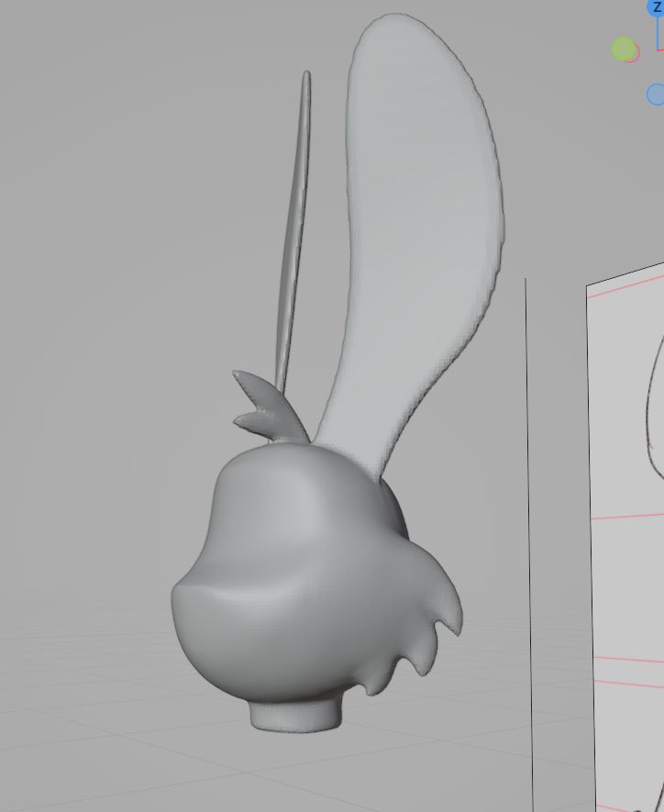Click the blue Z axis gizmo handle
The width and height of the screenshot is (664, 812).
pyautogui.click(x=657, y=6)
